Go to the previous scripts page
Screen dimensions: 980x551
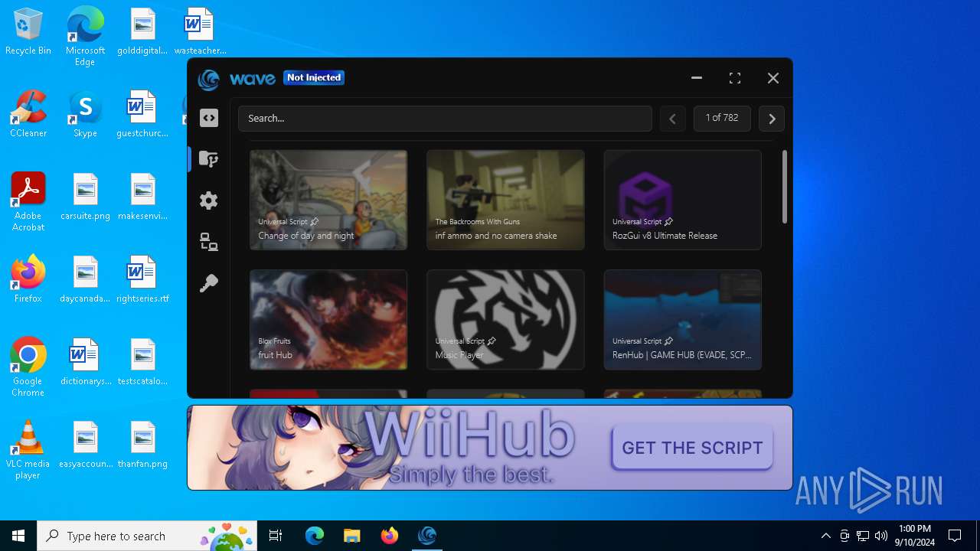(672, 119)
